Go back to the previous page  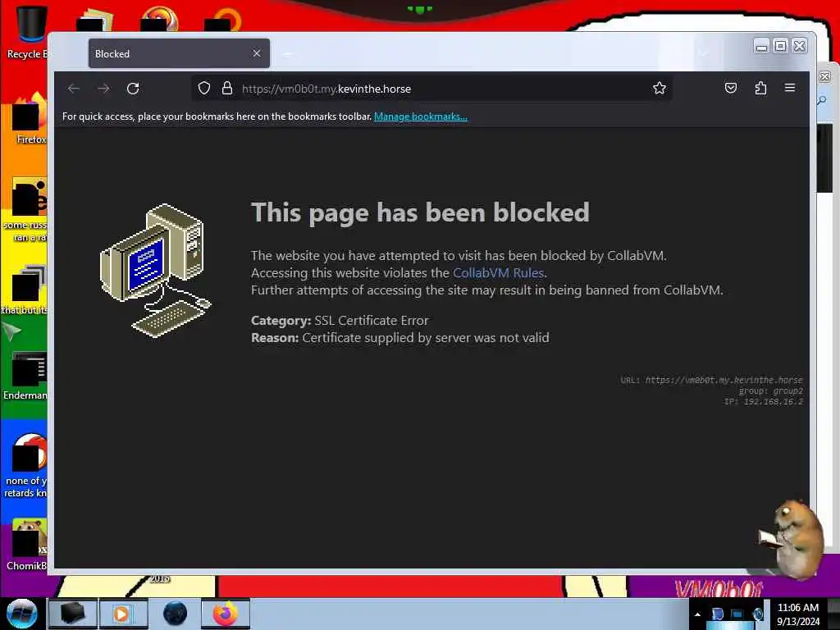pyautogui.click(x=74, y=89)
